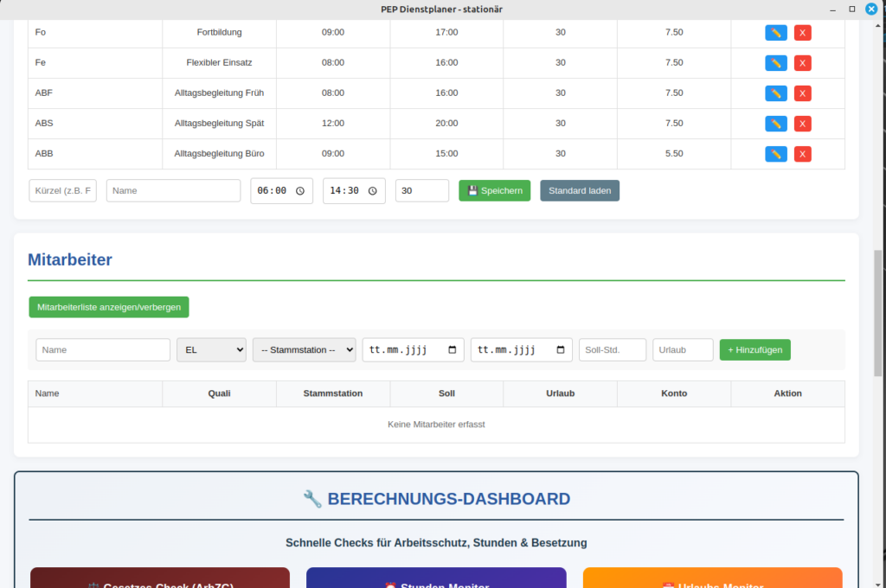The height and width of the screenshot is (588, 886).
Task: Open clock picker on the 06:00 start time
Action: click(x=300, y=191)
